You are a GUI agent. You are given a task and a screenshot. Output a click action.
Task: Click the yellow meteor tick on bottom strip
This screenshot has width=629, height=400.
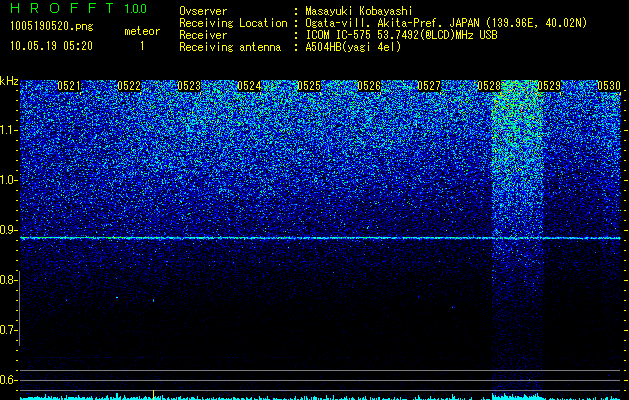153,394
